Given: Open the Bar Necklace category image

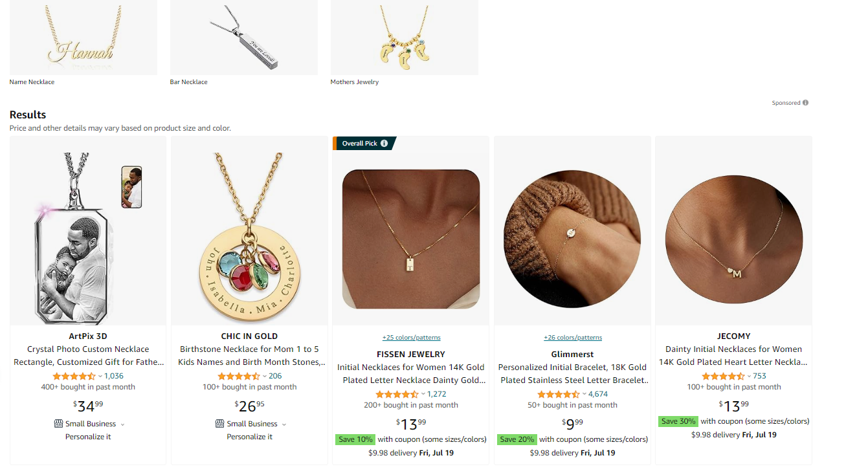Looking at the screenshot, I should click(244, 38).
